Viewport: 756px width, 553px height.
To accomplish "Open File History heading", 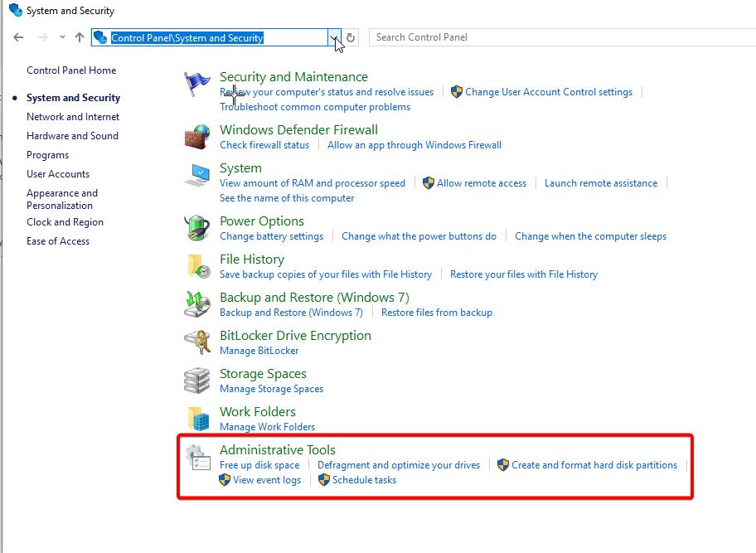I will click(x=252, y=259).
